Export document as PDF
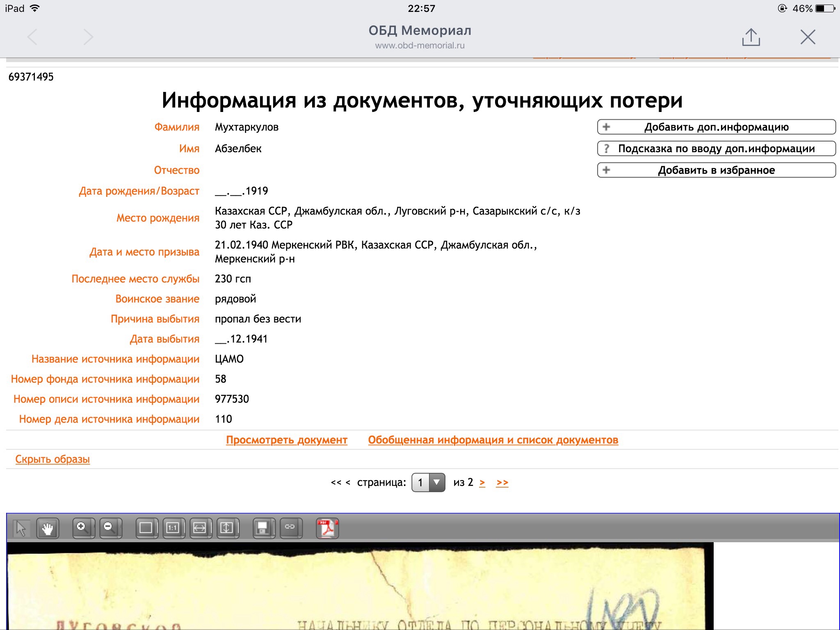This screenshot has height=630, width=840. point(327,528)
